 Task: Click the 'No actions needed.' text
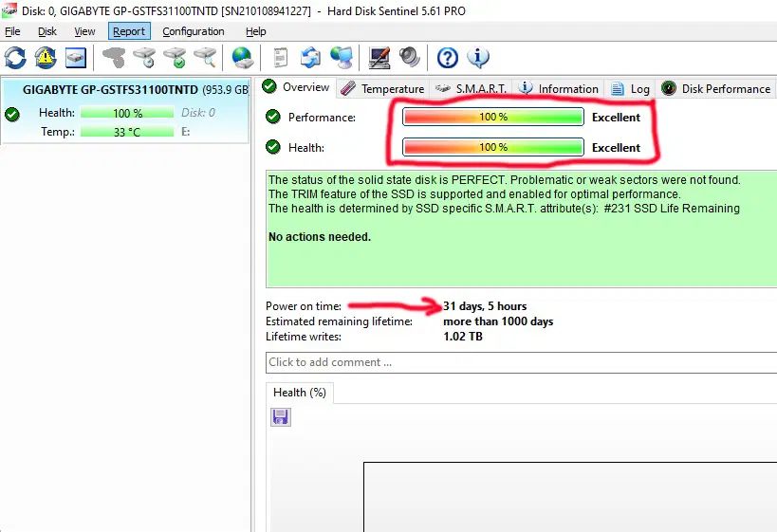coord(320,237)
